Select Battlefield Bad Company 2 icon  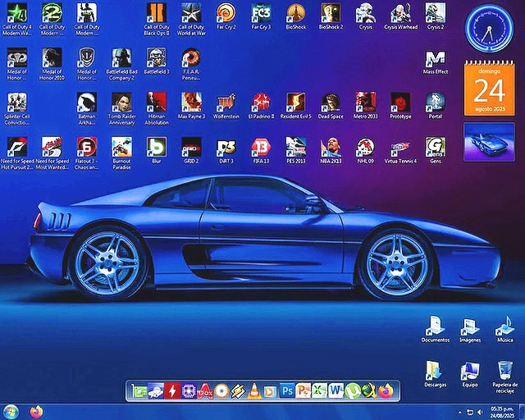point(121,64)
